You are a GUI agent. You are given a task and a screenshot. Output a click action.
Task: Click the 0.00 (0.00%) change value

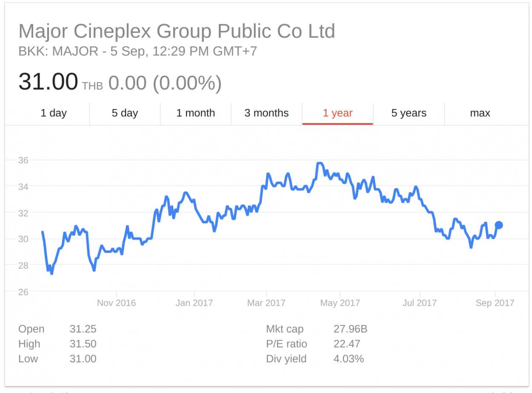coord(165,83)
